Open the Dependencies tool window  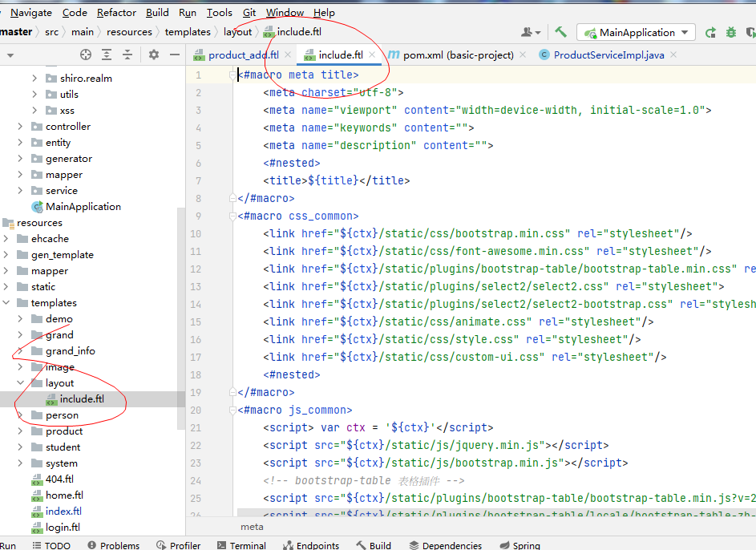coord(446,545)
